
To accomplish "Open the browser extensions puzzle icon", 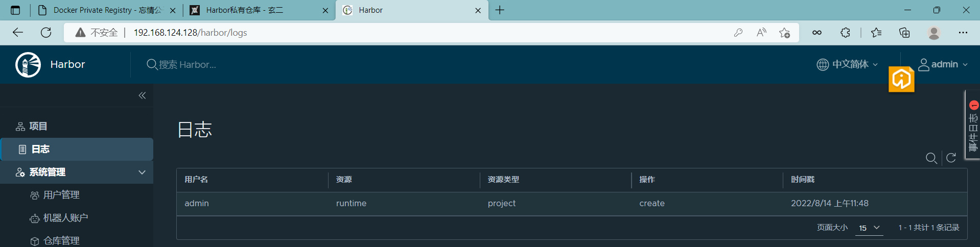I will [x=845, y=33].
